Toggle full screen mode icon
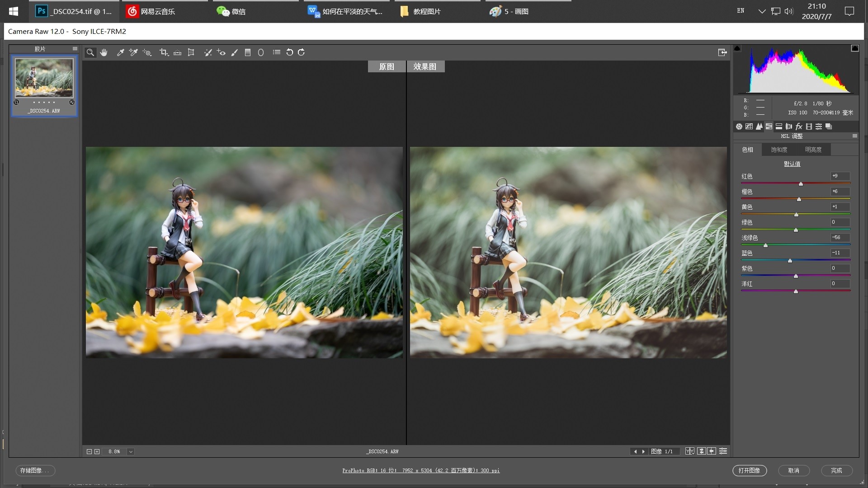The height and width of the screenshot is (488, 868). [722, 52]
